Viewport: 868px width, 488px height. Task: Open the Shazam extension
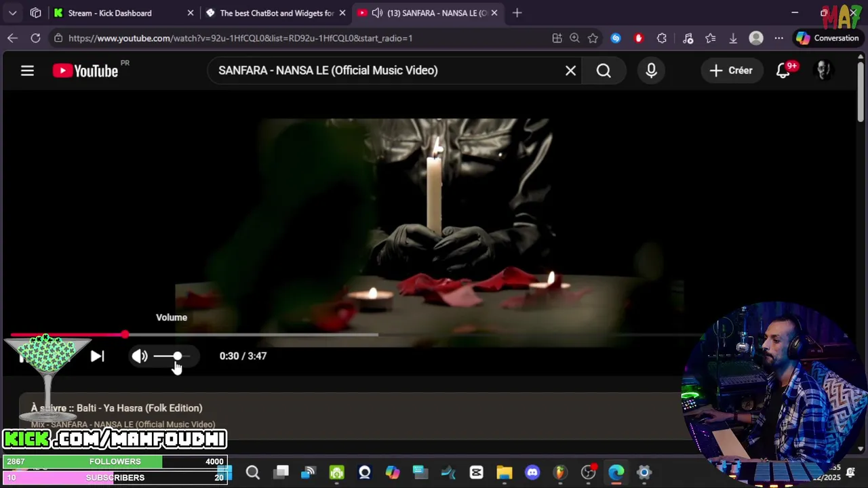(x=616, y=39)
